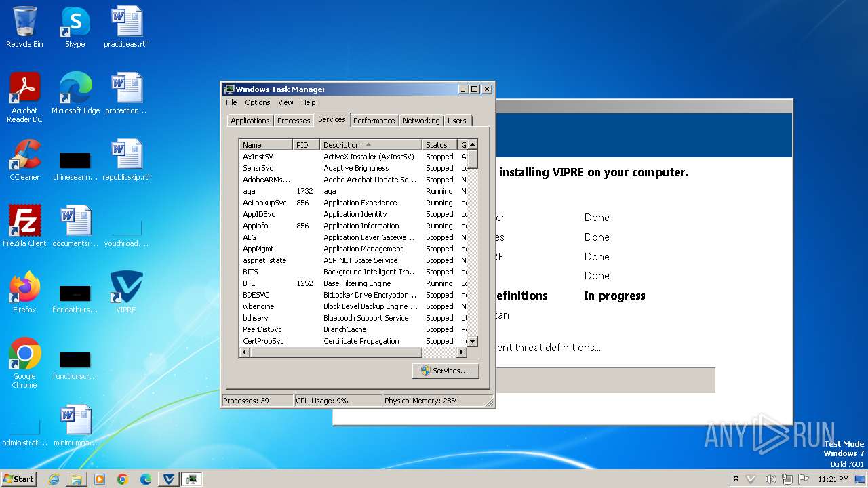Viewport: 868px width, 488px height.
Task: Open the File menu in Task Manager
Action: 231,102
